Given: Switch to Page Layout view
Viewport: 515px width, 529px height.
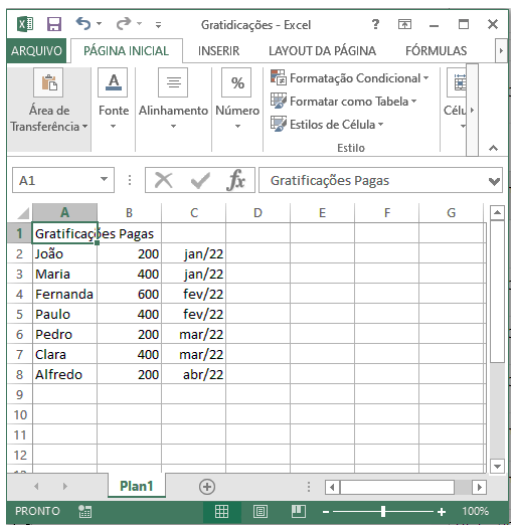Looking at the screenshot, I should 260,511.
